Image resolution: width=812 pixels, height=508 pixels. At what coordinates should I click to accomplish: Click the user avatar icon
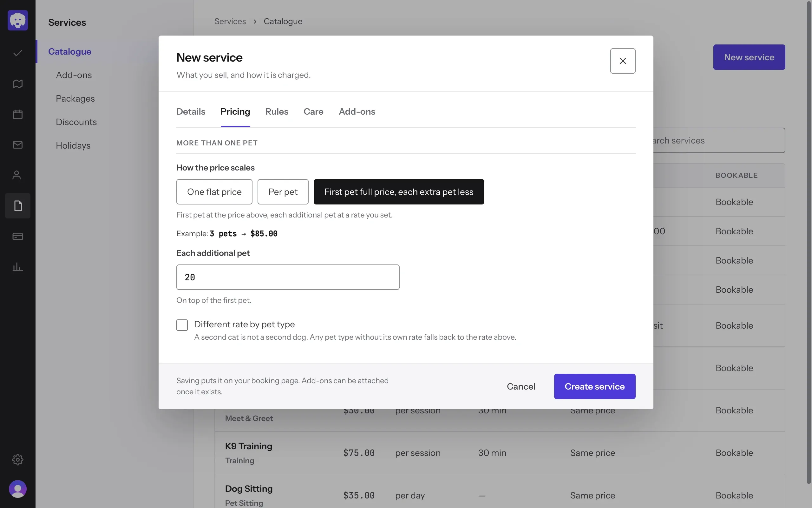point(17,489)
